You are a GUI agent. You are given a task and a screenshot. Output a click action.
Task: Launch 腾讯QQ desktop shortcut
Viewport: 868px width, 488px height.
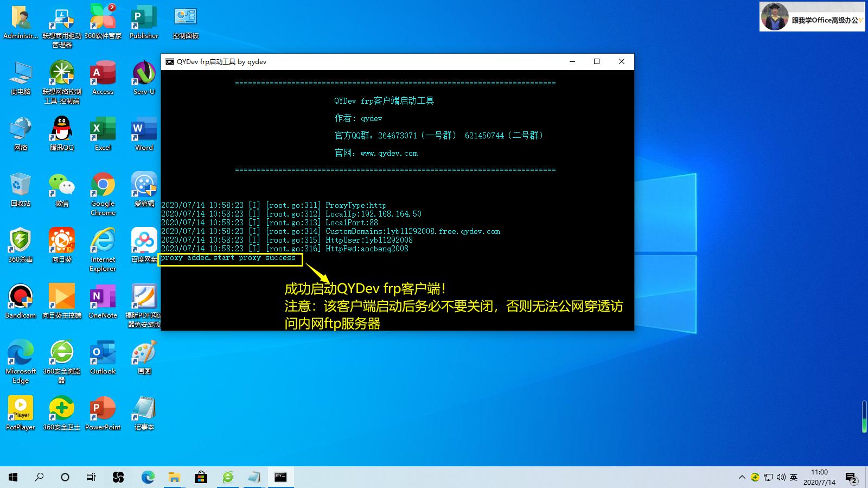tap(62, 134)
